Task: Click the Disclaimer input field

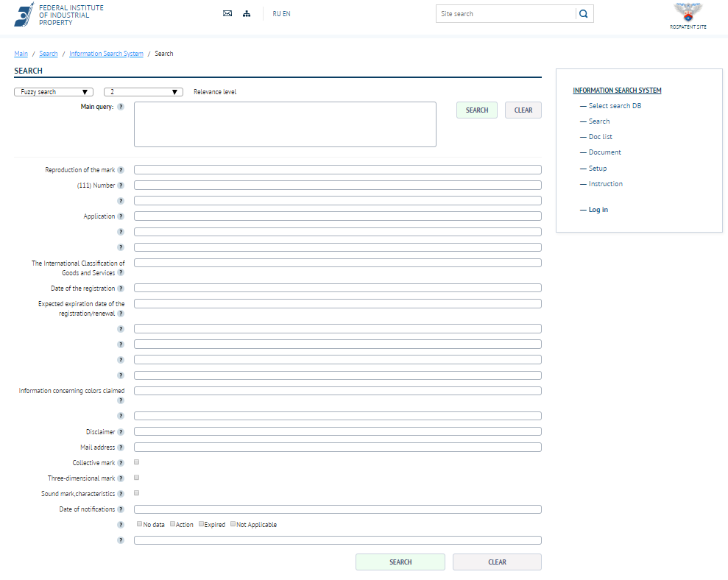Action: (x=338, y=431)
